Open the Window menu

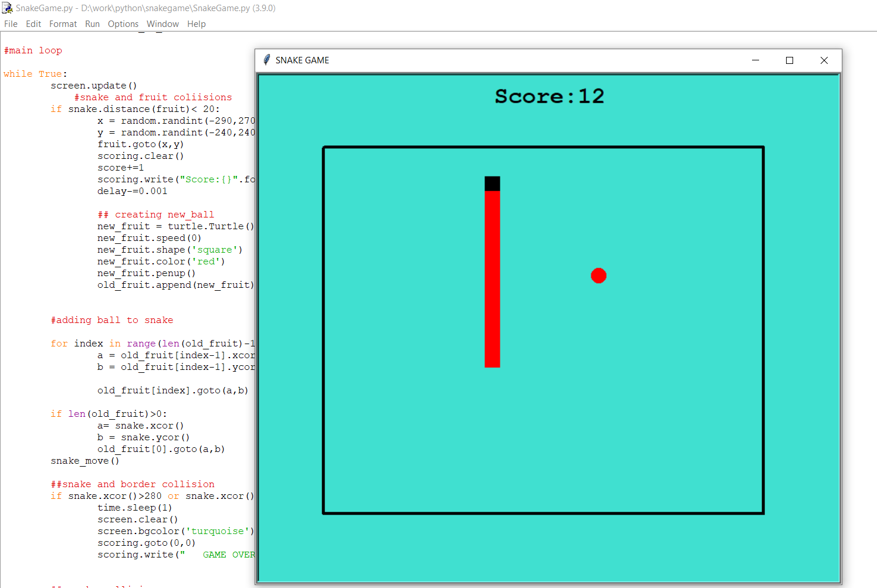pyautogui.click(x=162, y=24)
